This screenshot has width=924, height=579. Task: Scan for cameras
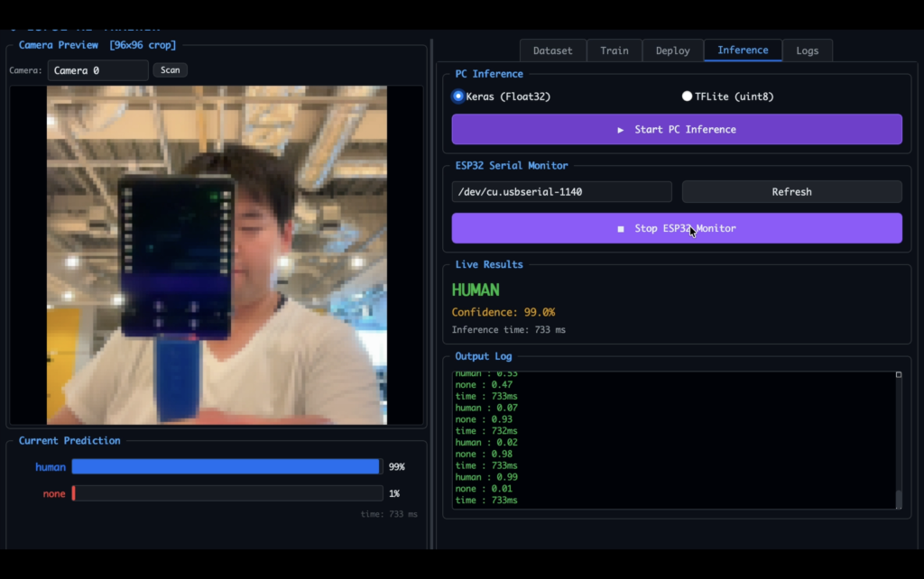(171, 69)
